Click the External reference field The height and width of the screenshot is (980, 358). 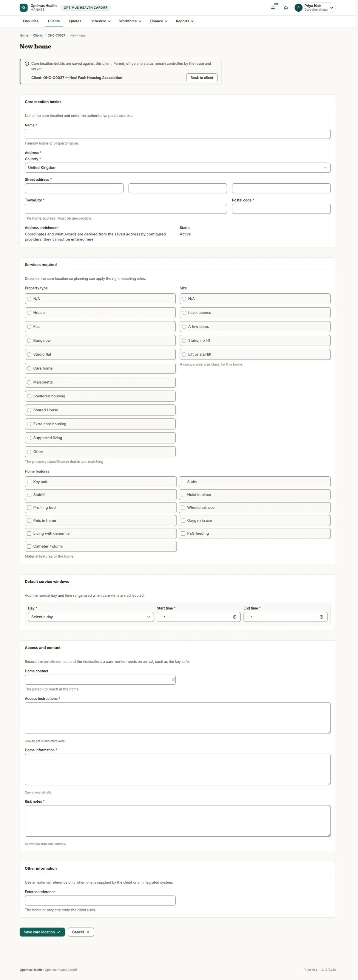(x=100, y=900)
